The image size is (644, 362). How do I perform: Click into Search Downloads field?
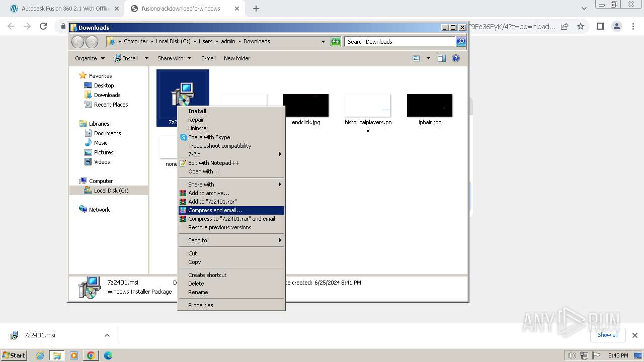pos(400,42)
